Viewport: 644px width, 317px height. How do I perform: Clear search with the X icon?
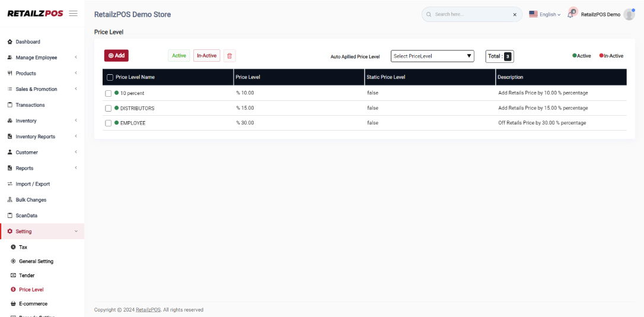pyautogui.click(x=514, y=14)
